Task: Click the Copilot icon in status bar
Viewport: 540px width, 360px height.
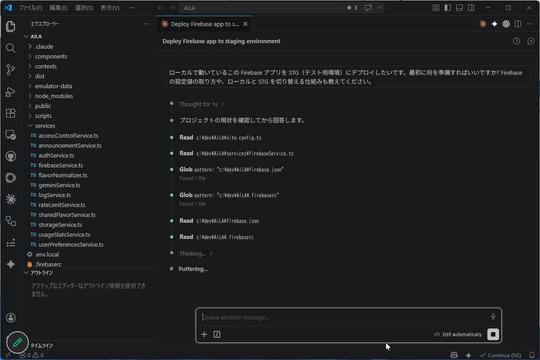Action: (454, 355)
